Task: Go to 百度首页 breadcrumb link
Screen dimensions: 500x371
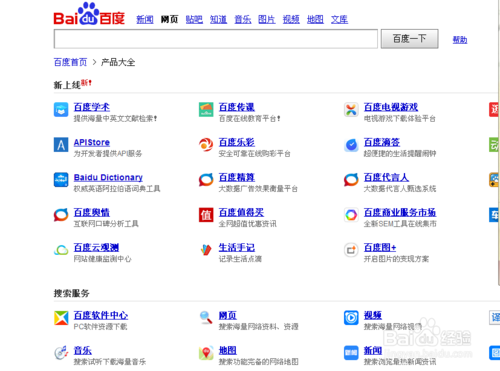Action: (x=70, y=62)
